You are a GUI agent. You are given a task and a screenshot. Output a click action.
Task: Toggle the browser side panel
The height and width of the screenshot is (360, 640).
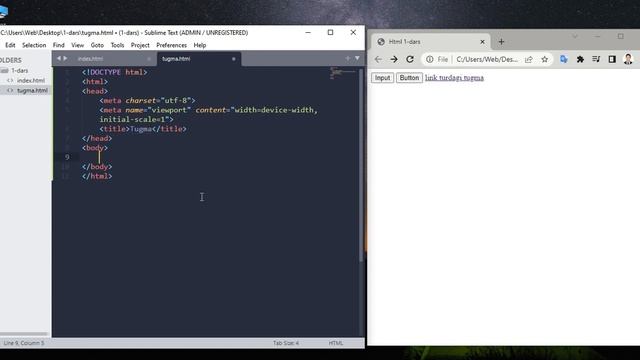point(612,59)
